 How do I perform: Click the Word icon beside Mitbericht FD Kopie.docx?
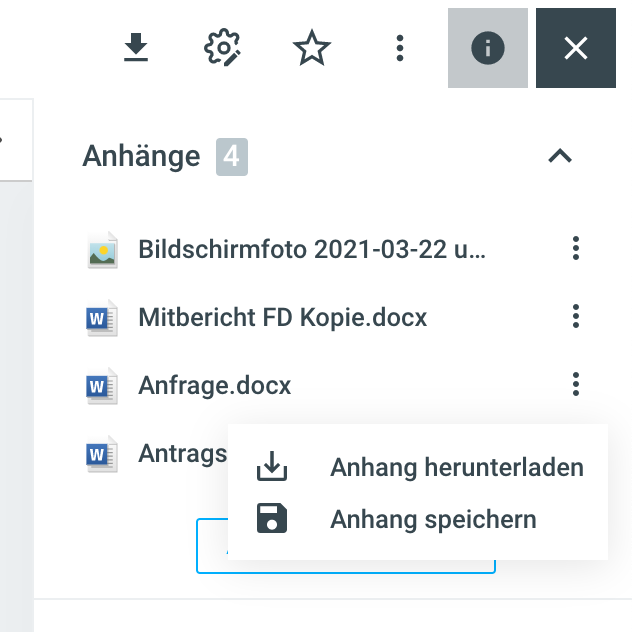tap(102, 319)
